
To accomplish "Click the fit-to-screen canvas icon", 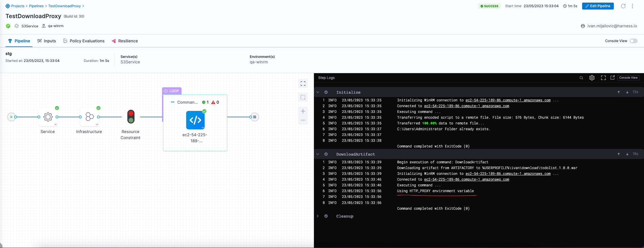I will coord(303,84).
